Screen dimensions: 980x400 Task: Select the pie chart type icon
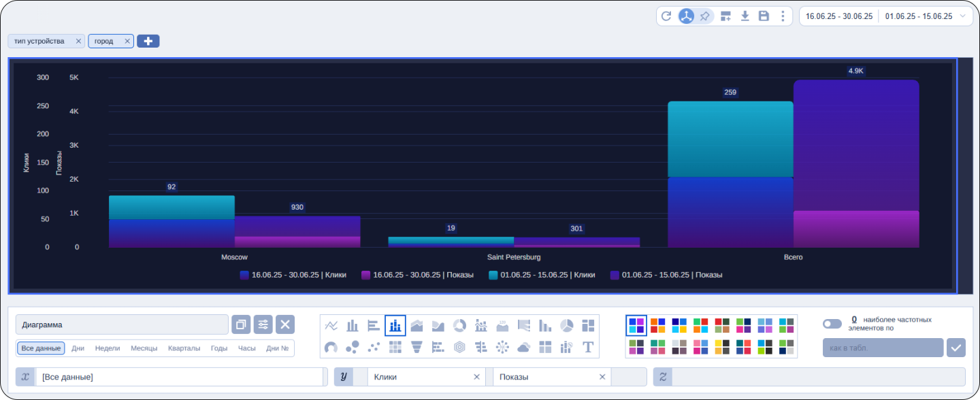(566, 326)
